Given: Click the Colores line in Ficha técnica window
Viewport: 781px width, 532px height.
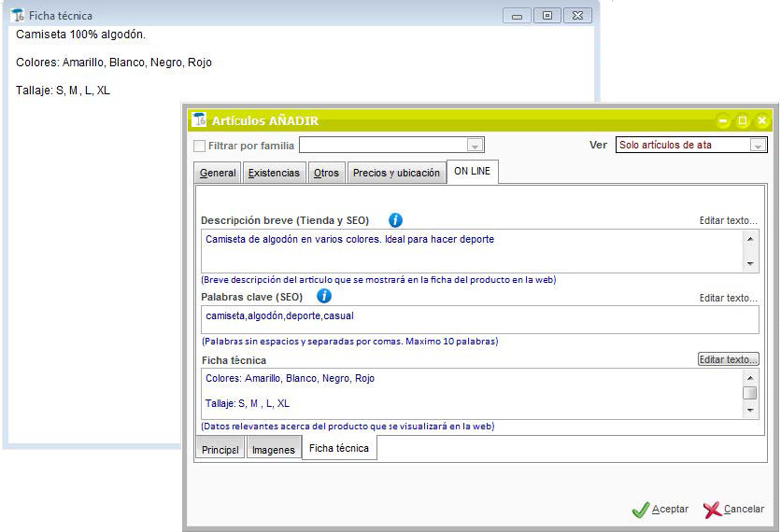Looking at the screenshot, I should 114,63.
